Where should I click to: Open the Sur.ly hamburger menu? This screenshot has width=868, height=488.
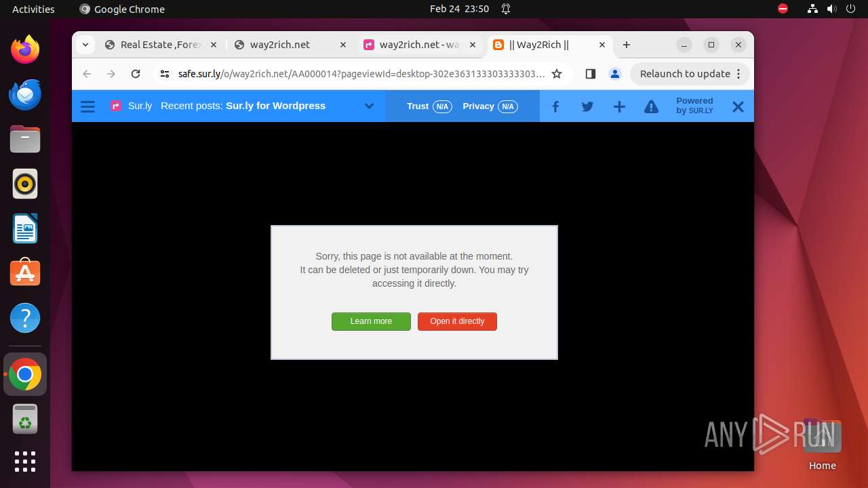(87, 106)
